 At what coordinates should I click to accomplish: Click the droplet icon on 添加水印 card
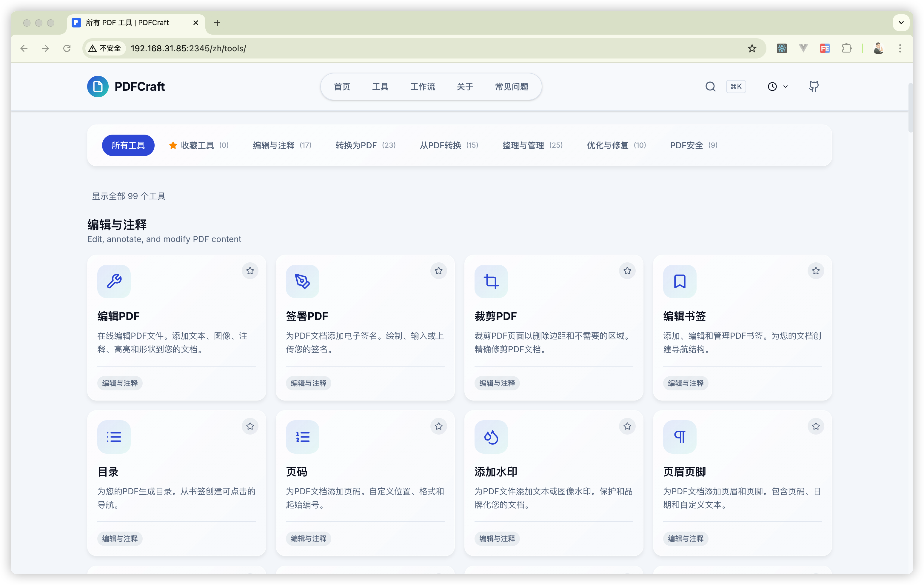(491, 437)
